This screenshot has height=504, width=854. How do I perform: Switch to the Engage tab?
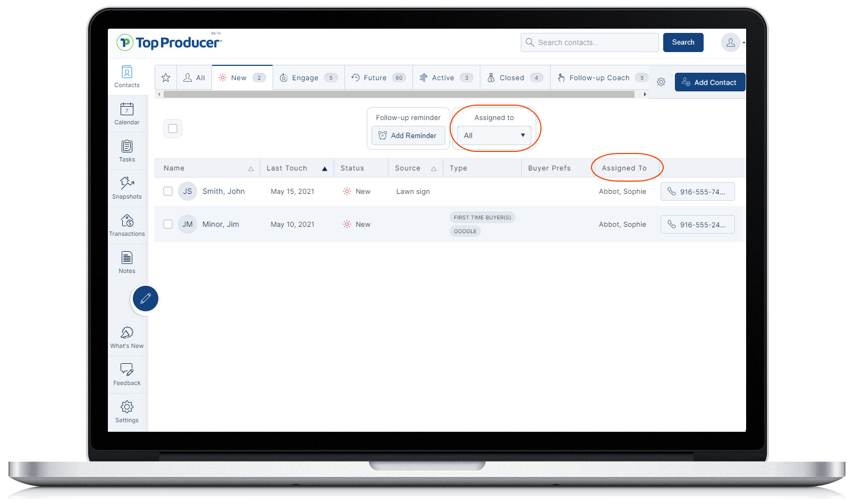pos(309,78)
